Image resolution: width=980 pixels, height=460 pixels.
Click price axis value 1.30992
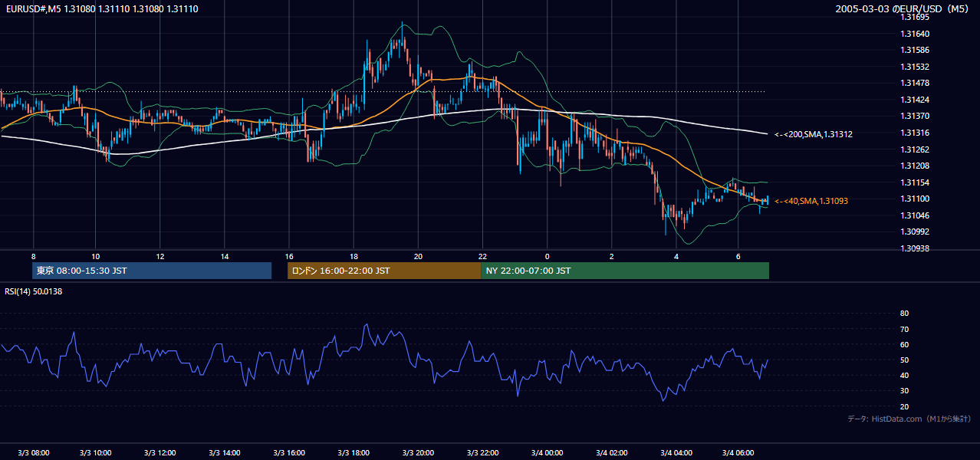pos(916,232)
